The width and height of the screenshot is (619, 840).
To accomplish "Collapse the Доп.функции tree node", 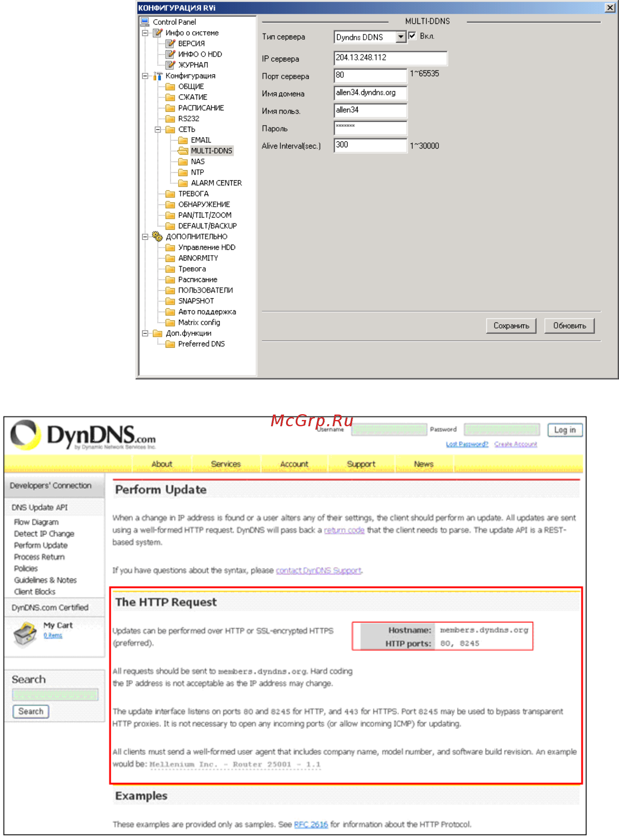I will 145,333.
